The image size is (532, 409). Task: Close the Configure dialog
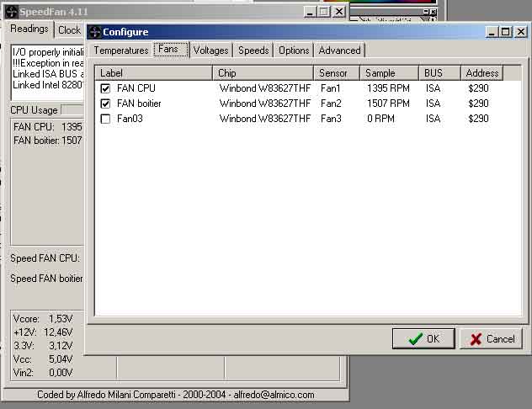(521, 32)
